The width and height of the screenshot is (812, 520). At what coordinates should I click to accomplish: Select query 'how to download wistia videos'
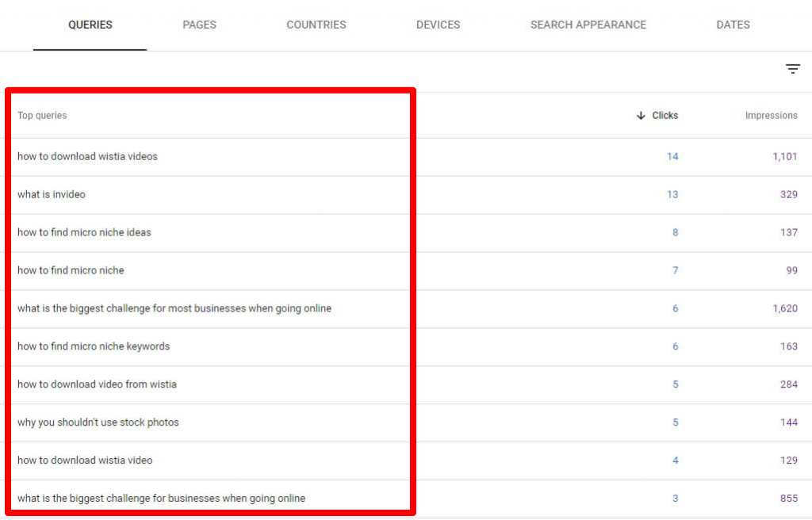coord(87,156)
